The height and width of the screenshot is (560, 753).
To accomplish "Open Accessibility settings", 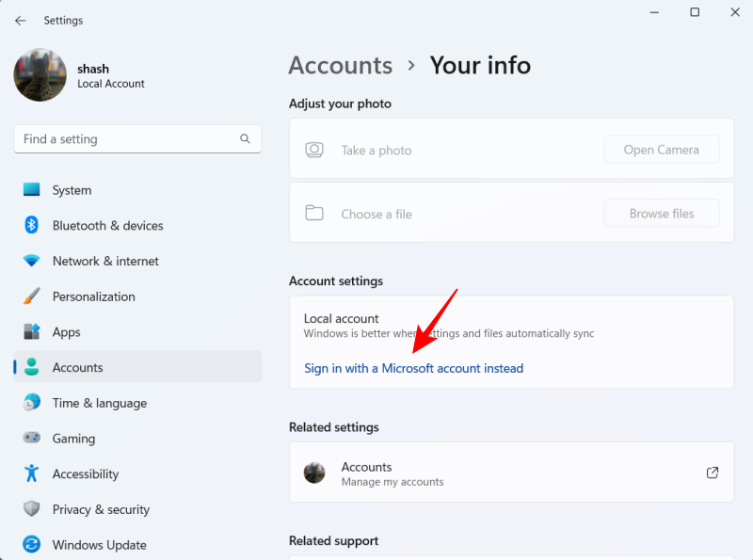I will pyautogui.click(x=85, y=473).
